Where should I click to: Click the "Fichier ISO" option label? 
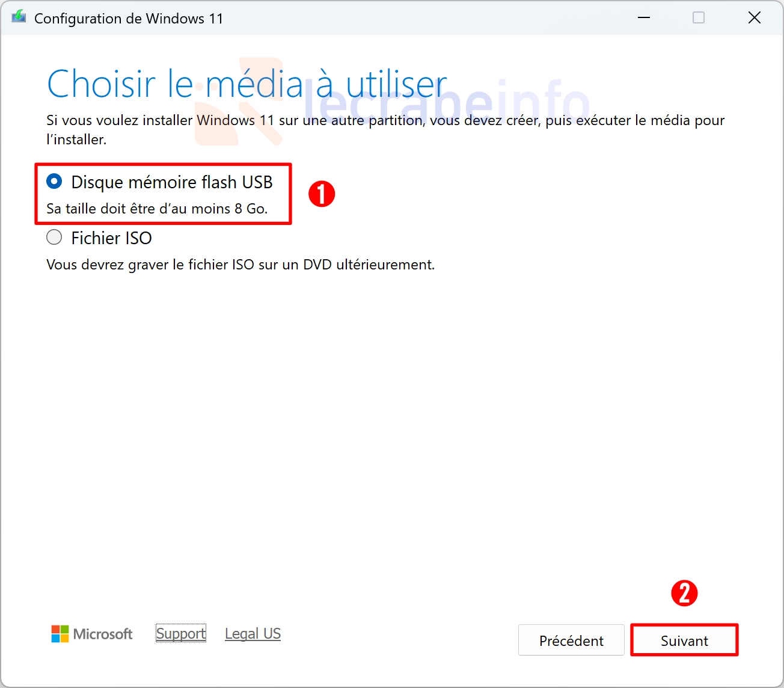[111, 238]
